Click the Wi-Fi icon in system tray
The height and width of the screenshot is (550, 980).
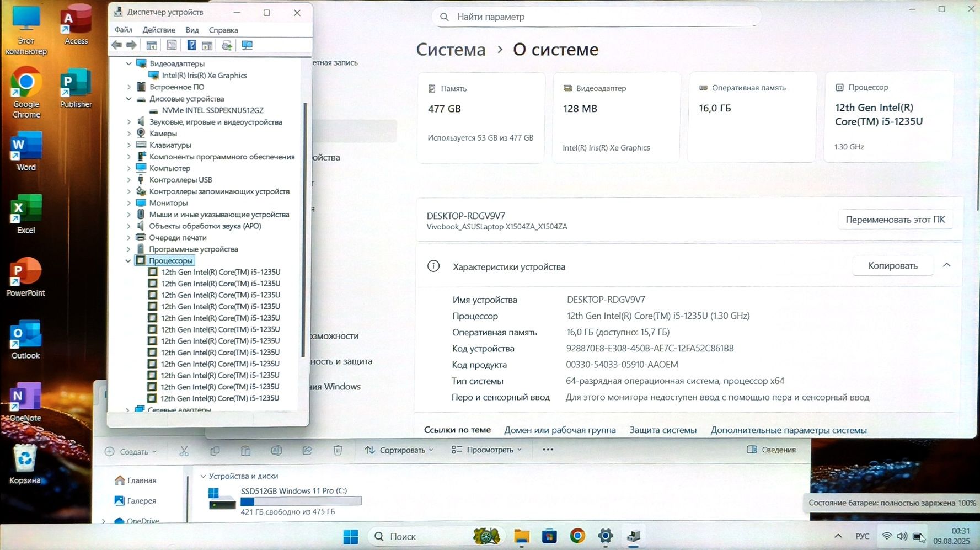[887, 536]
